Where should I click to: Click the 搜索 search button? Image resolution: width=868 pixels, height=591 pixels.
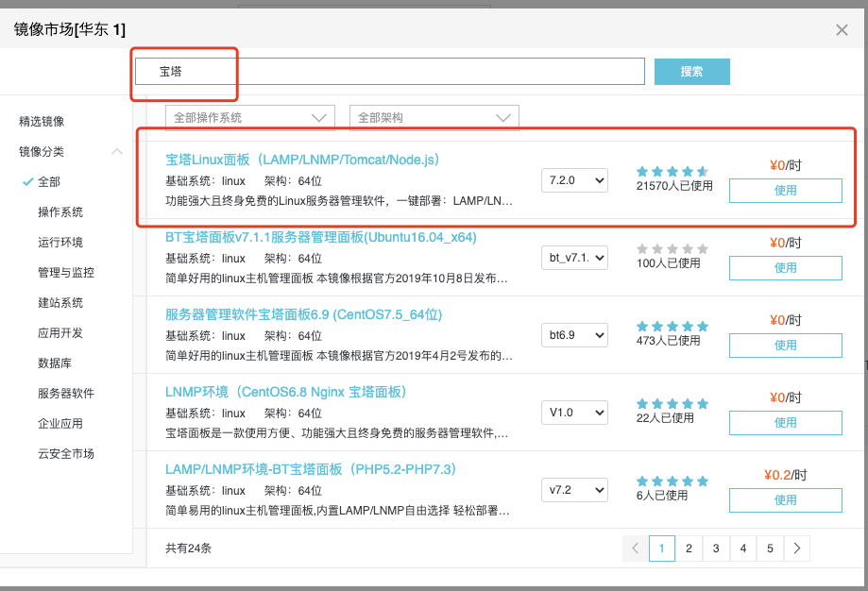click(692, 72)
